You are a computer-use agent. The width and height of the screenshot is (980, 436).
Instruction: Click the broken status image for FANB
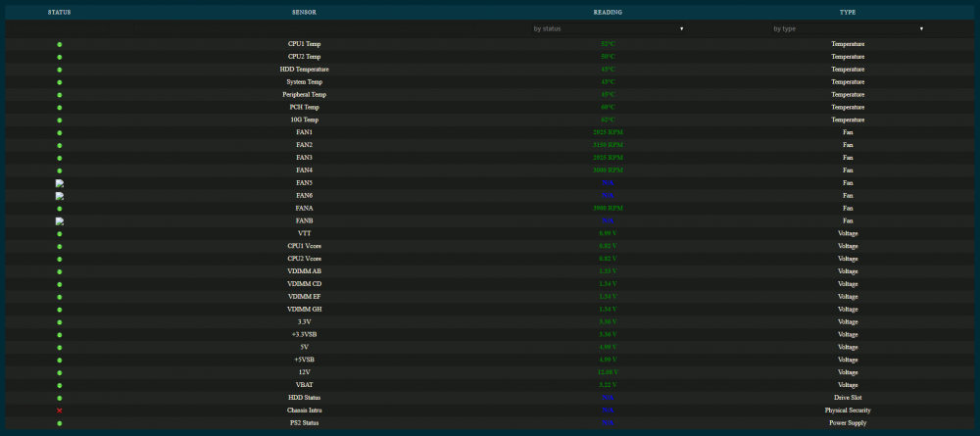tap(60, 221)
